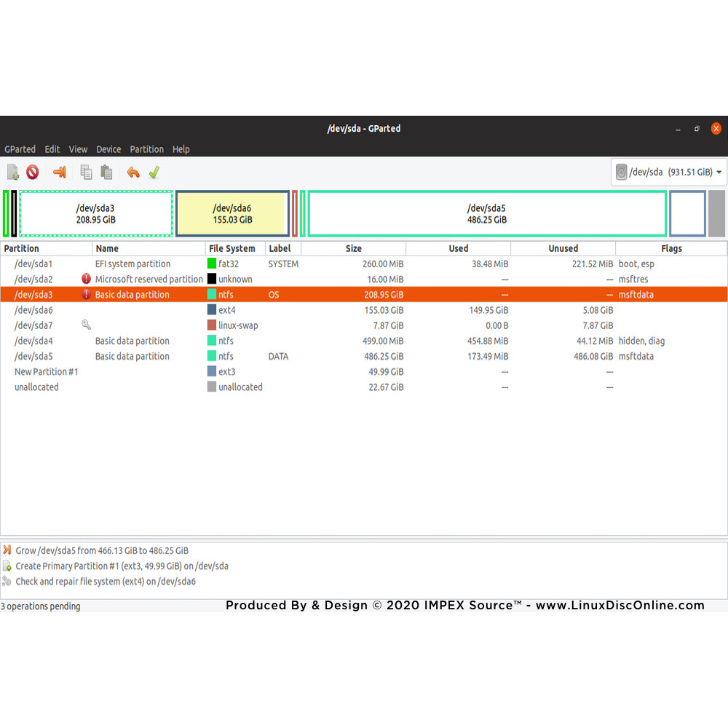Open the GParted menu
The image size is (728, 728).
click(x=20, y=149)
